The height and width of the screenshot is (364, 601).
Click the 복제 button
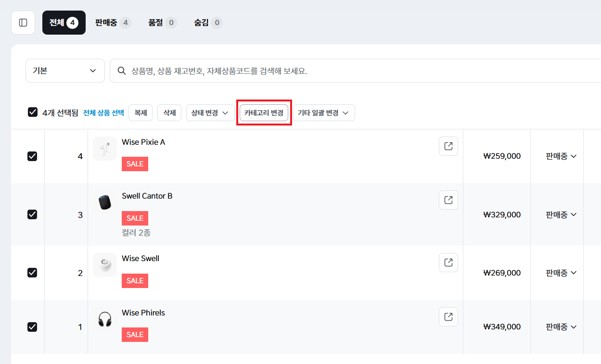point(141,113)
